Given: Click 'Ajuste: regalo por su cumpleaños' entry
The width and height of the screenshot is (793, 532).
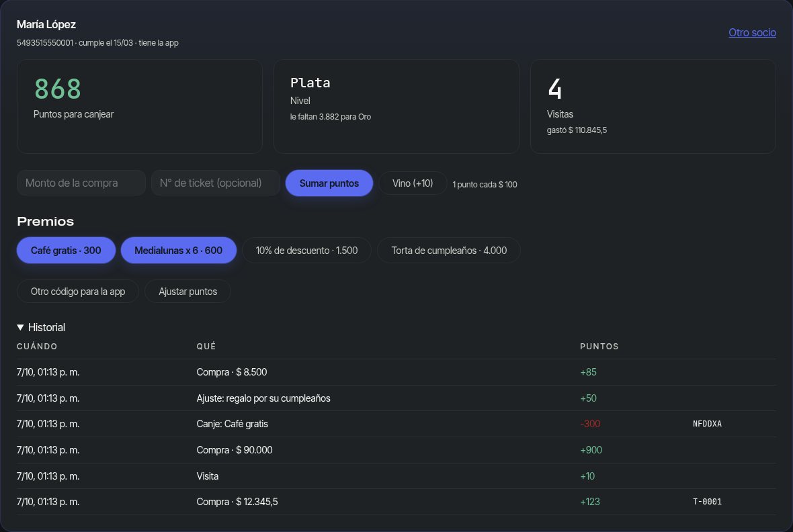Looking at the screenshot, I should (x=263, y=398).
